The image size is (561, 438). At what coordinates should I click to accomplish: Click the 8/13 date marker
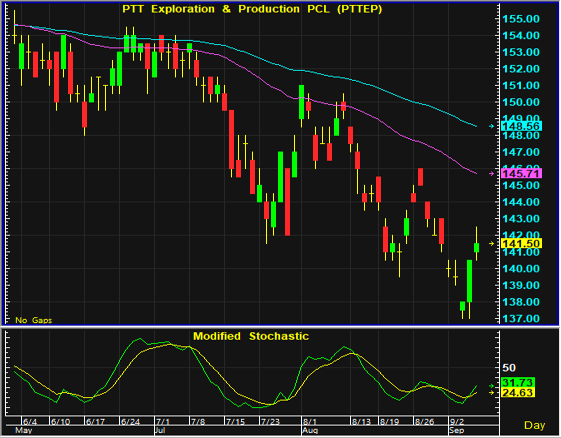coord(361,422)
